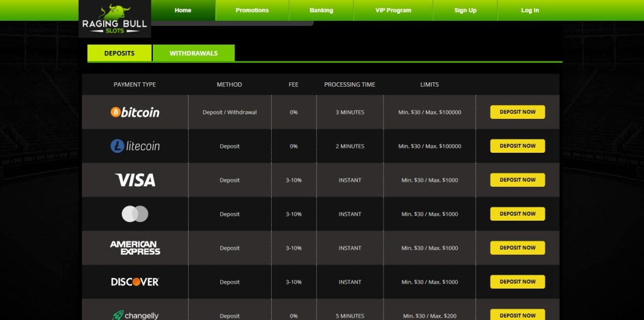Go to the Banking menu item

321,11
